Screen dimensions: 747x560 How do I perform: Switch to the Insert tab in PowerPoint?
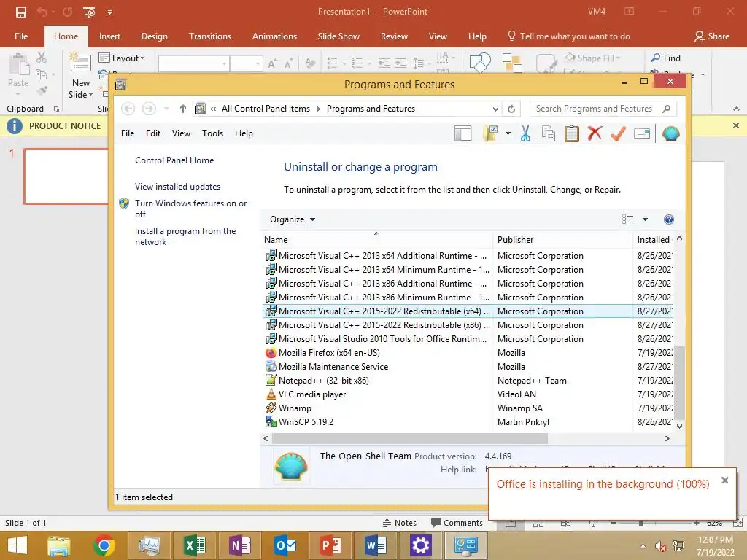point(109,36)
